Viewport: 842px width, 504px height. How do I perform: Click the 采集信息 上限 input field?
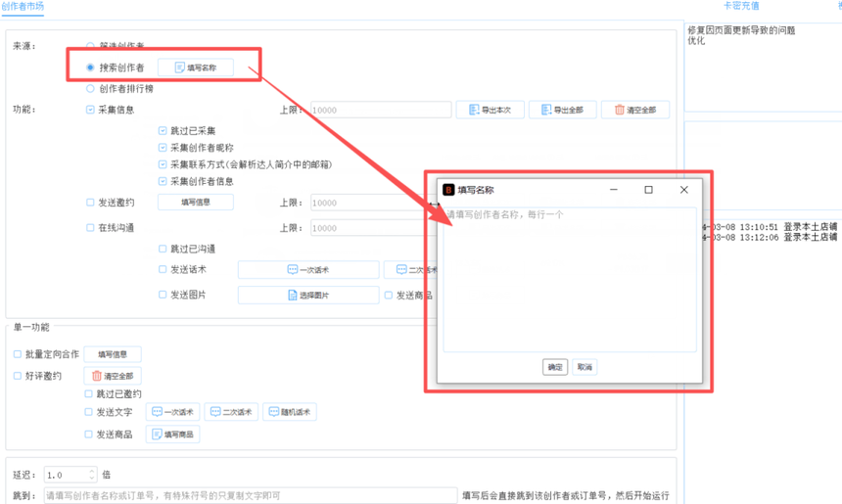(381, 110)
